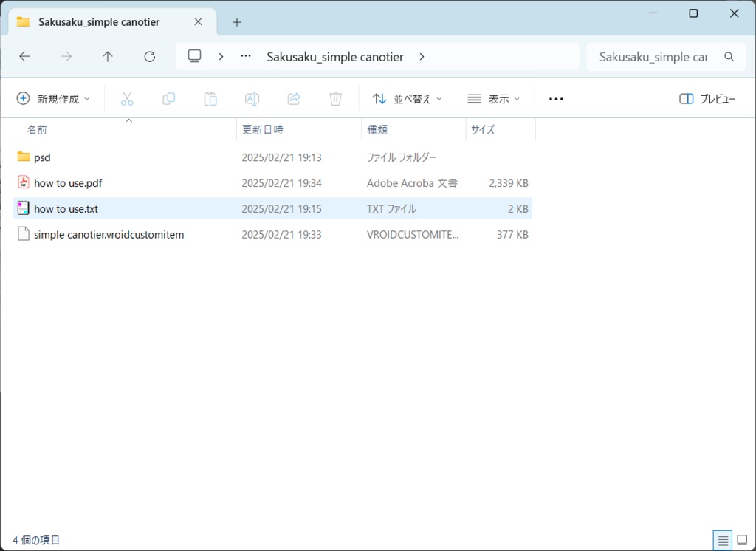The image size is (756, 551).
Task: Minimize the Explorer window
Action: [x=653, y=13]
